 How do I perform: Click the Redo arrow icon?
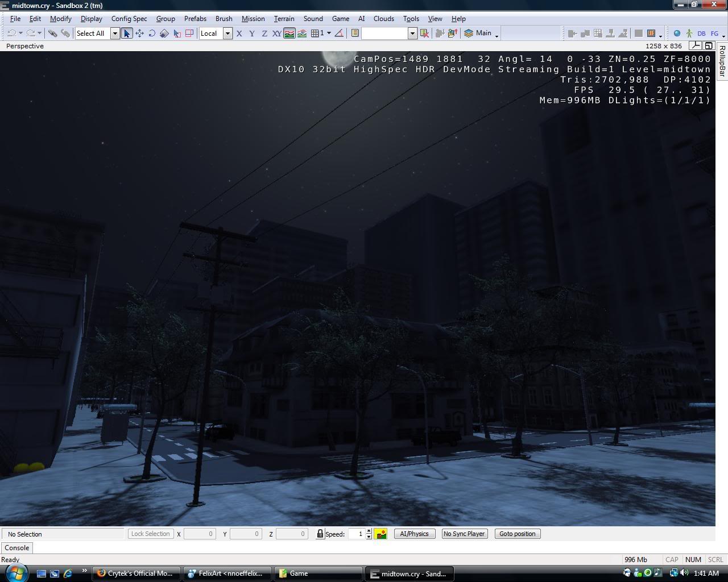coord(31,33)
